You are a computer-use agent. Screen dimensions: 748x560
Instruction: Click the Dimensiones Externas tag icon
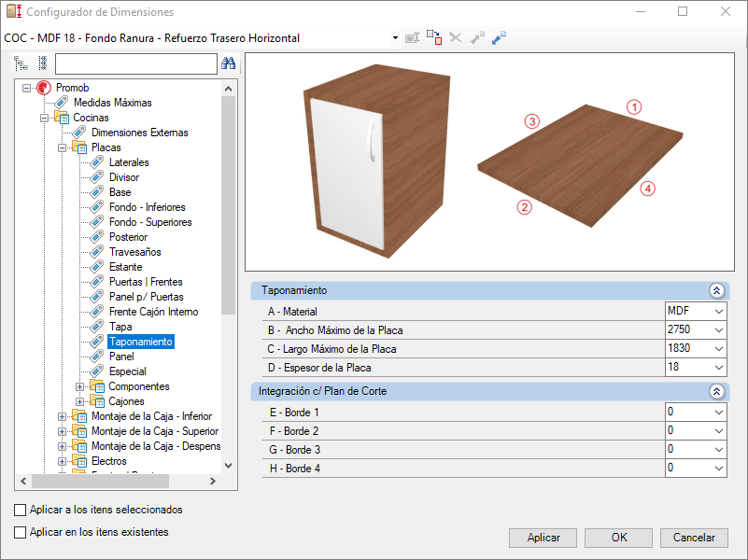pos(79,133)
